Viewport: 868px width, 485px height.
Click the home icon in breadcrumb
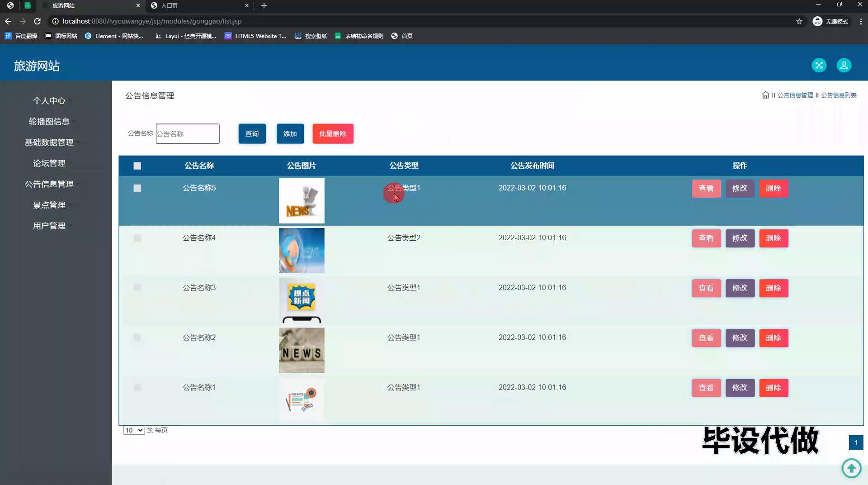click(765, 95)
